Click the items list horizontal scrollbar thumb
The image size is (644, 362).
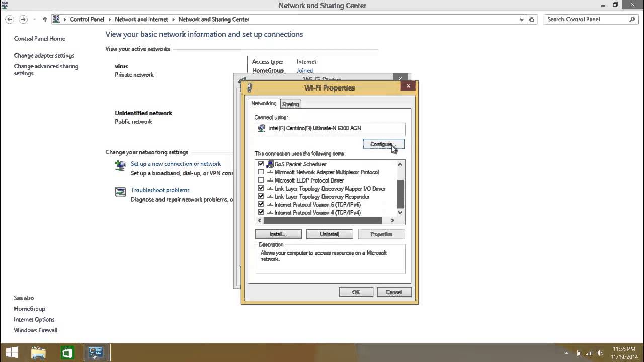coord(322,220)
